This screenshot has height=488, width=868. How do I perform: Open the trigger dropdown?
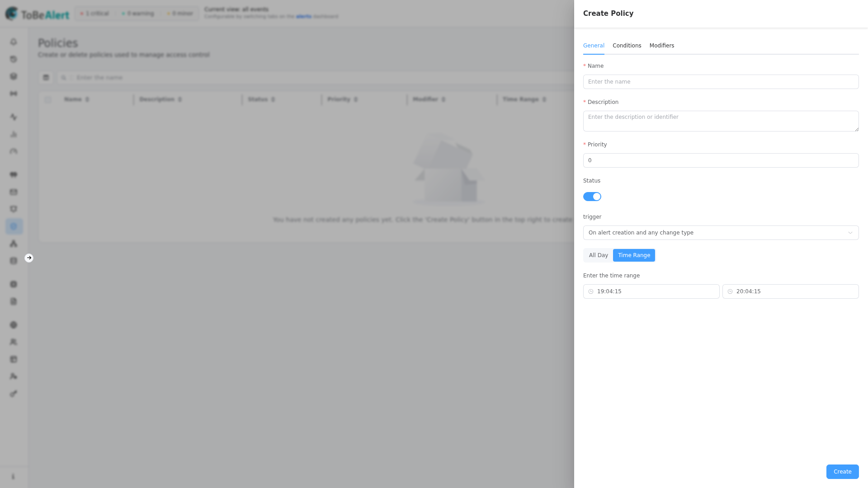pyautogui.click(x=721, y=233)
